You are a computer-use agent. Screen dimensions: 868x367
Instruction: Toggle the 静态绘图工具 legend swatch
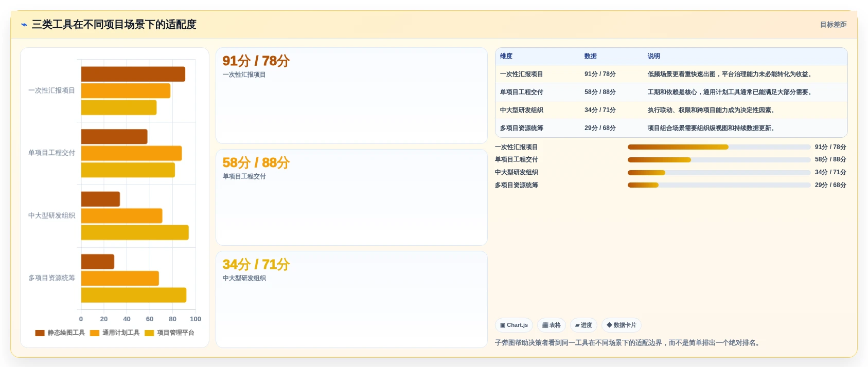40,333
